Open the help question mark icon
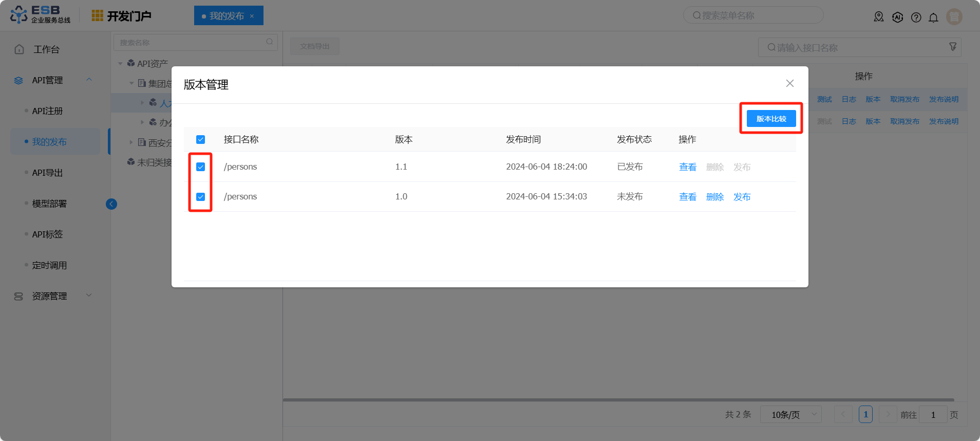This screenshot has height=441, width=980. point(916,17)
